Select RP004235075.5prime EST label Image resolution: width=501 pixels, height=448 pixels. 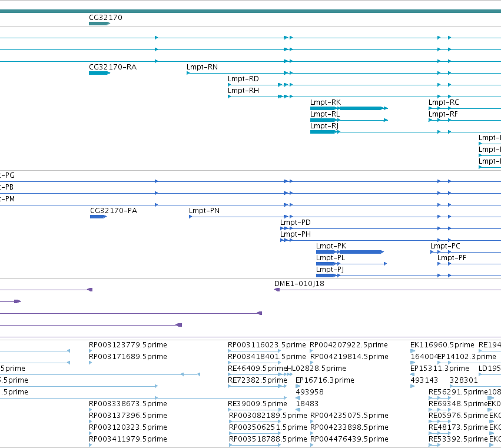pos(349,416)
